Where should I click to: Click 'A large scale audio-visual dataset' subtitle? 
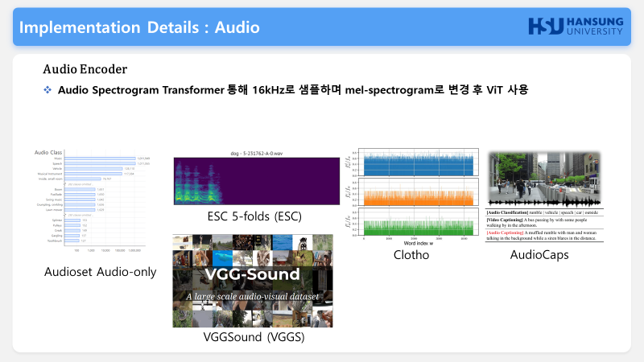[x=252, y=296]
